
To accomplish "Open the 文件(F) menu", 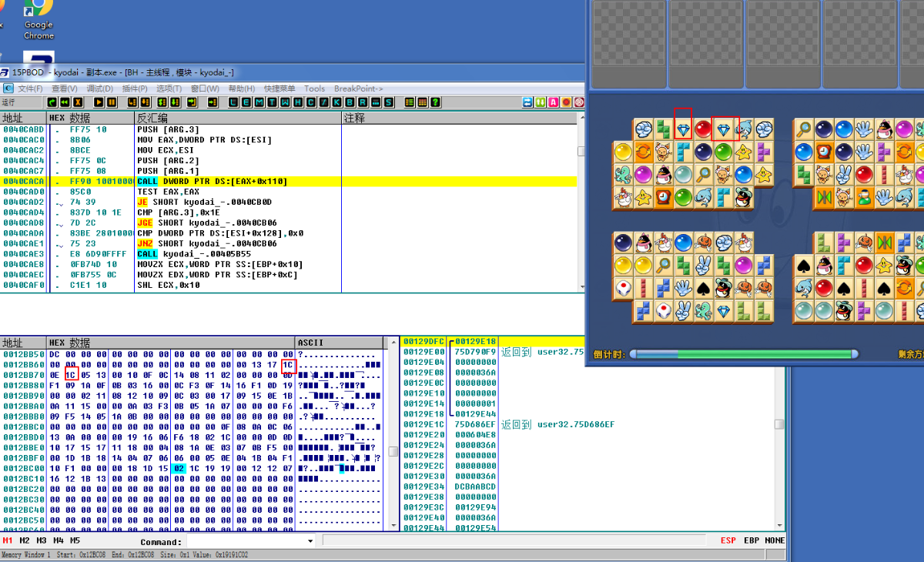I will click(x=30, y=89).
